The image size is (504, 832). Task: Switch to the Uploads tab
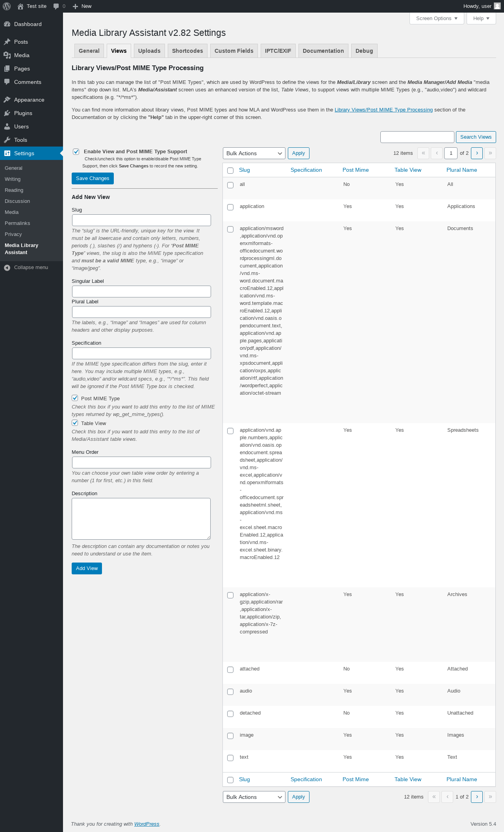(x=149, y=51)
